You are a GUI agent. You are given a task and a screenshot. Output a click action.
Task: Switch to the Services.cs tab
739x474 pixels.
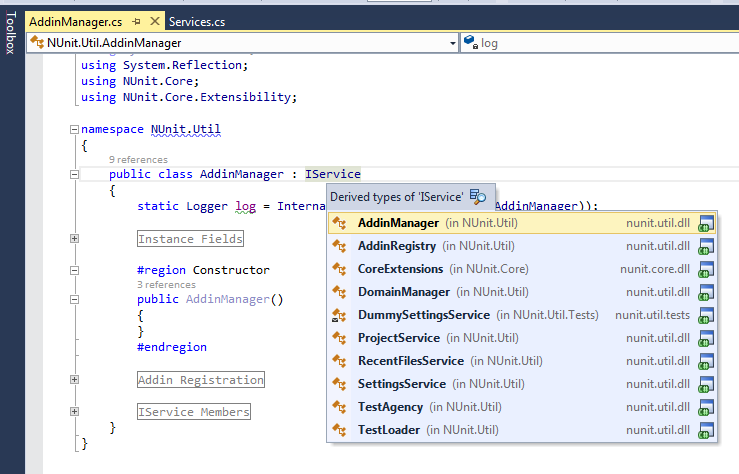(x=197, y=22)
